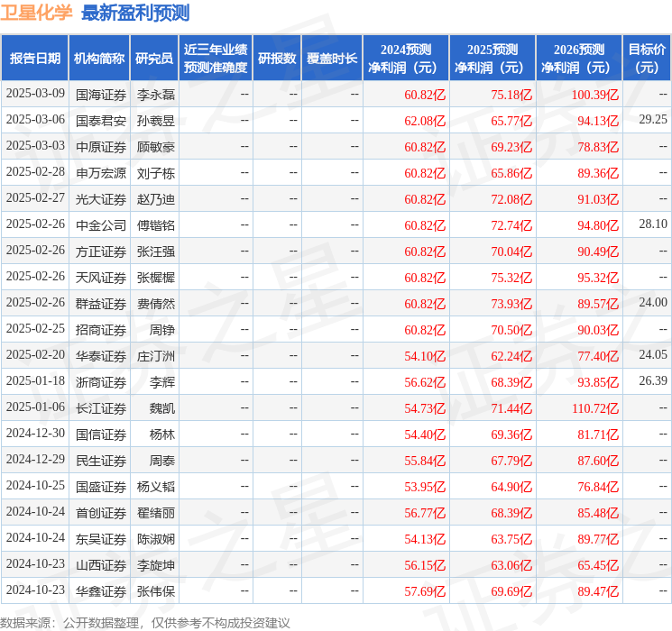Click institution 浙商证券
The width and height of the screenshot is (672, 631).
(101, 382)
